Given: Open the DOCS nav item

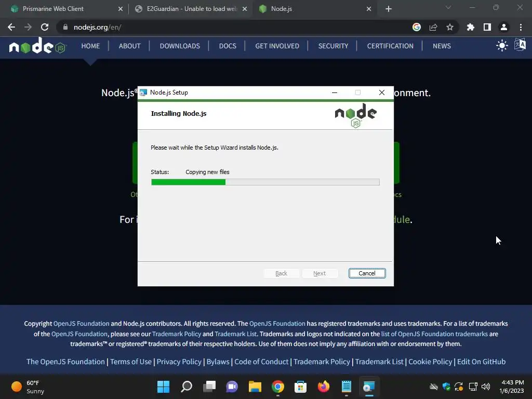Looking at the screenshot, I should 228,46.
